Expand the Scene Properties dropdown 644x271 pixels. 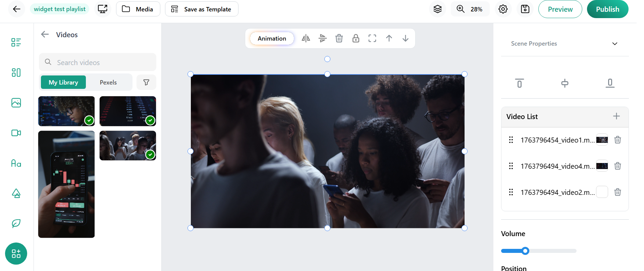(x=565, y=44)
